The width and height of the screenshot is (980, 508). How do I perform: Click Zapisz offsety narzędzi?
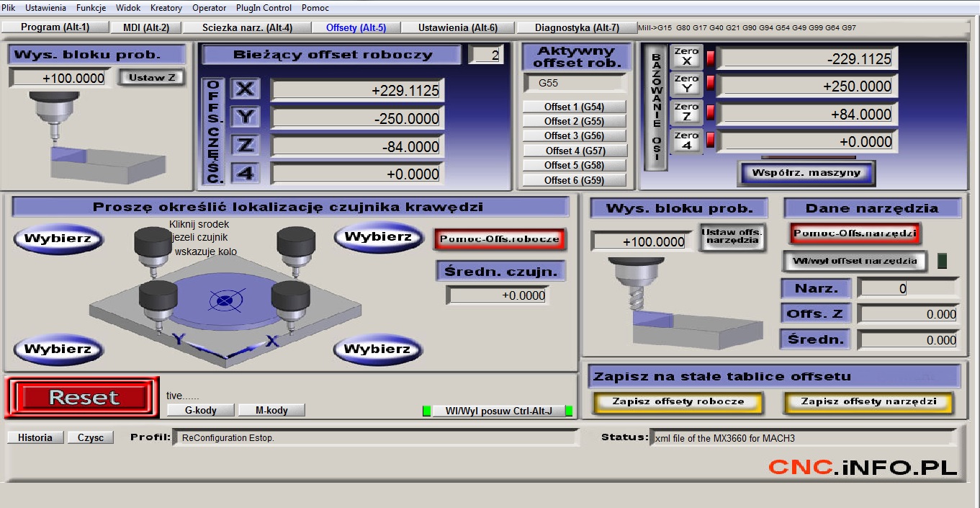pyautogui.click(x=868, y=402)
